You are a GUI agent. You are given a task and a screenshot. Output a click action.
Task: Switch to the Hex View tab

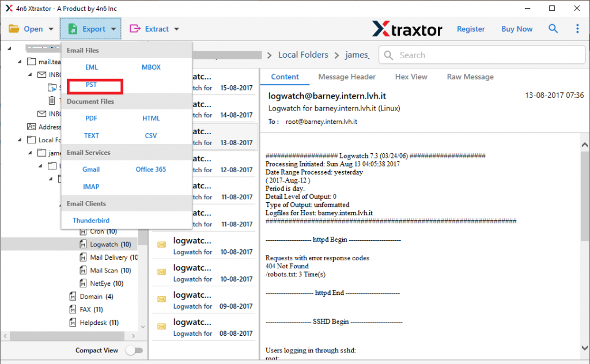tap(411, 77)
